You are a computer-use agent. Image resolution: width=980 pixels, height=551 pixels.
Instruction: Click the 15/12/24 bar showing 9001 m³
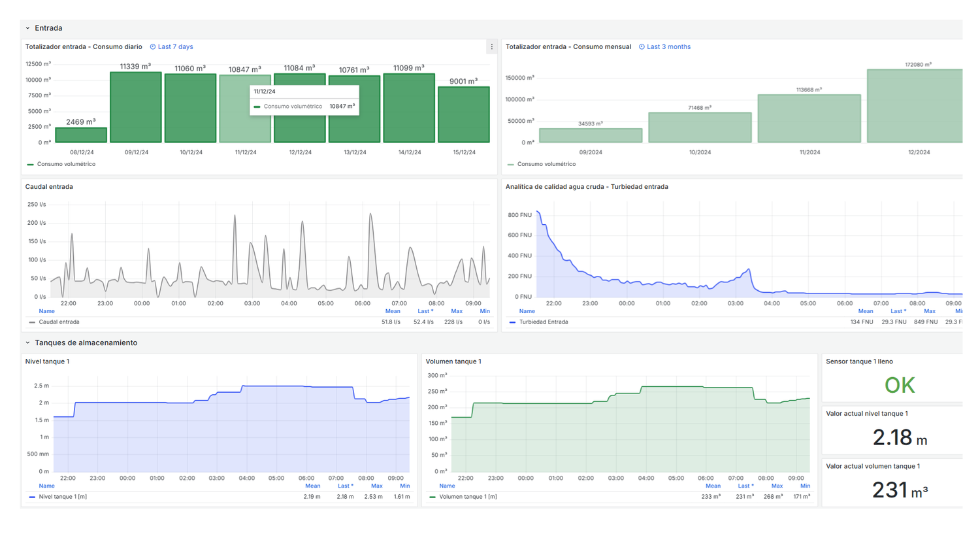464,114
